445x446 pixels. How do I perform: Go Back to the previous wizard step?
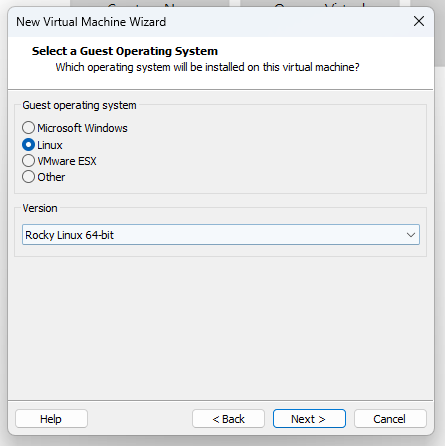coord(228,419)
